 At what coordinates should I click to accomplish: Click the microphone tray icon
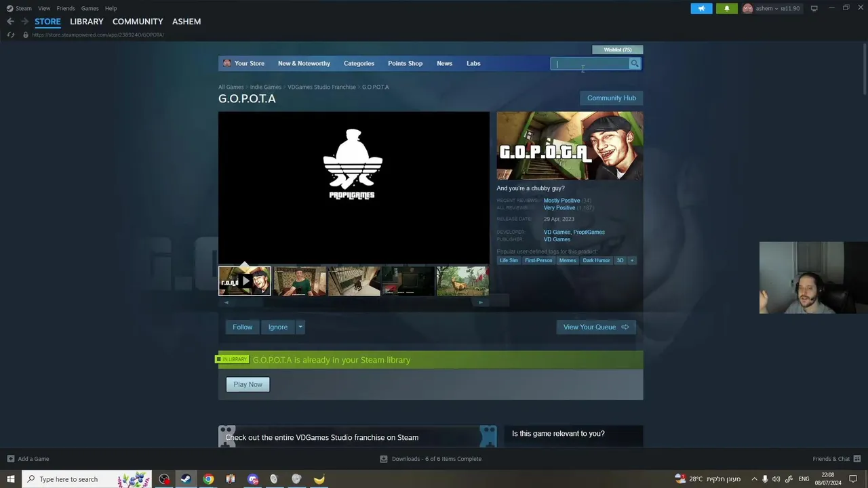765,479
